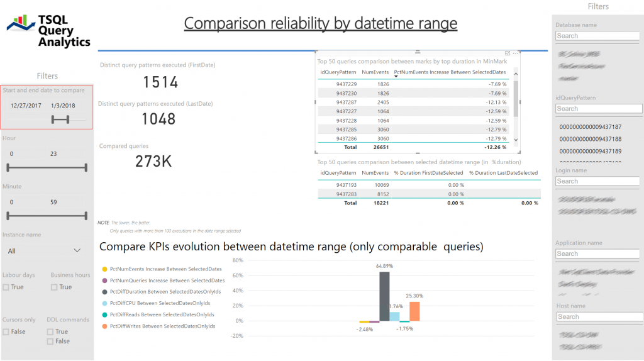The width and height of the screenshot is (644, 361).
Task: Check the Labour days True checkbox
Action: coord(6,287)
